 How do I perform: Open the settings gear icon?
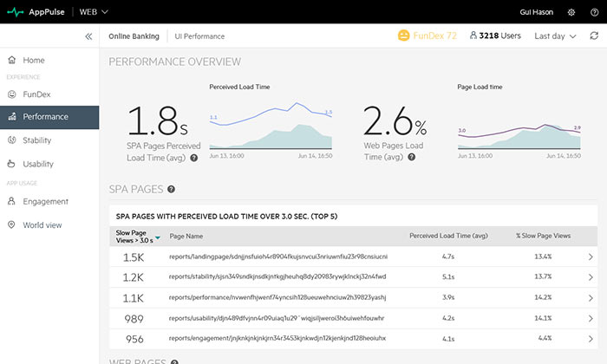[x=571, y=12]
